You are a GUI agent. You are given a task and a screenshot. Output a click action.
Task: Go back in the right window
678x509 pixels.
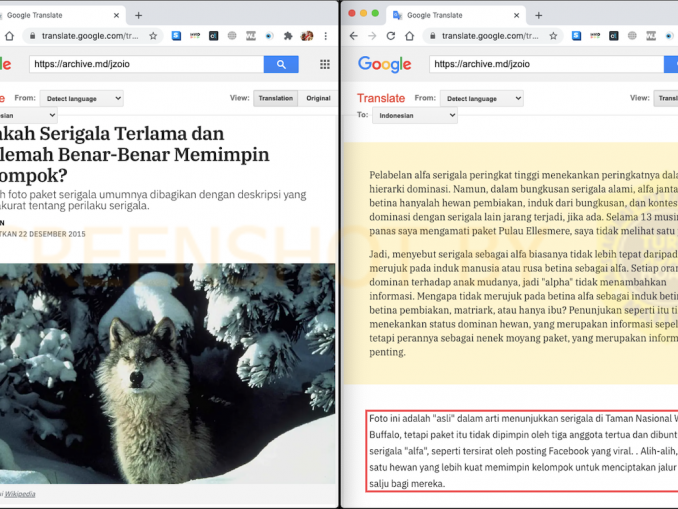pyautogui.click(x=354, y=36)
